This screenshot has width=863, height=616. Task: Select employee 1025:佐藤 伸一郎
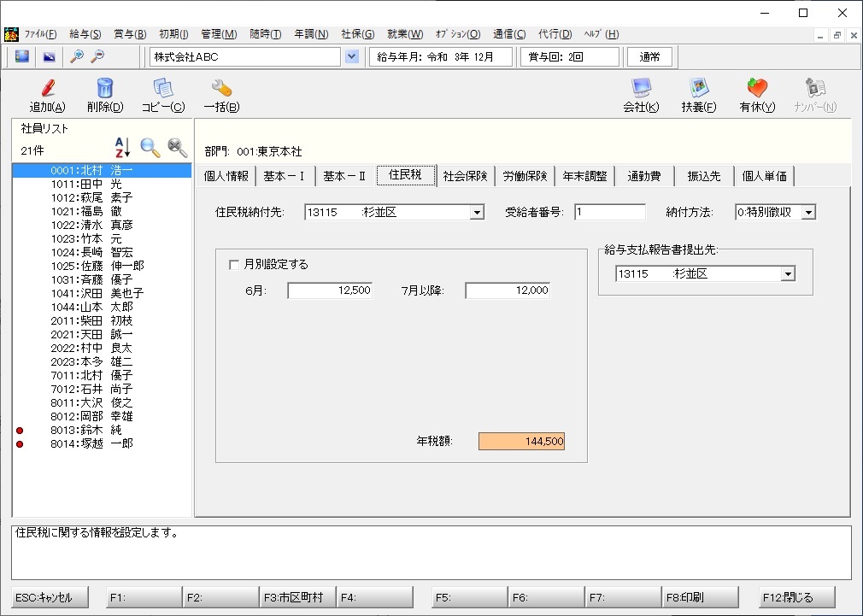click(102, 266)
